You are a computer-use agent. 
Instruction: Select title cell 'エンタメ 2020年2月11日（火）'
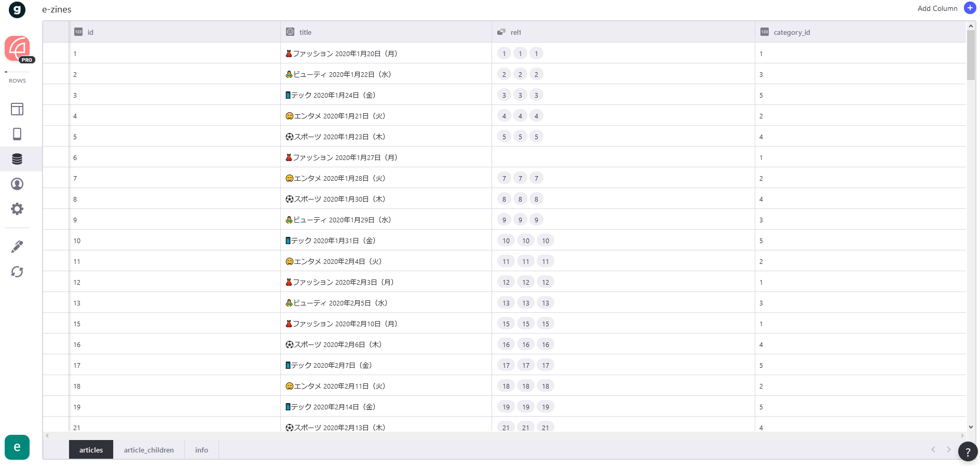386,386
